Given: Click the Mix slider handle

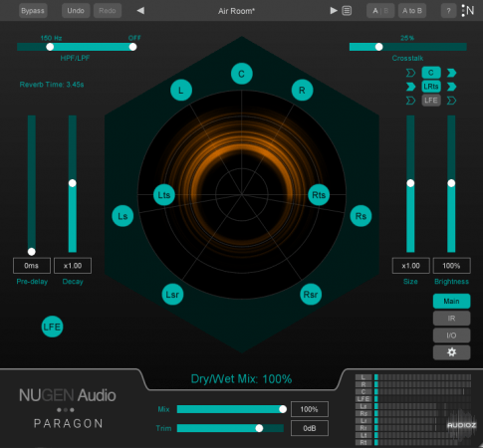Looking at the screenshot, I should (x=283, y=409).
